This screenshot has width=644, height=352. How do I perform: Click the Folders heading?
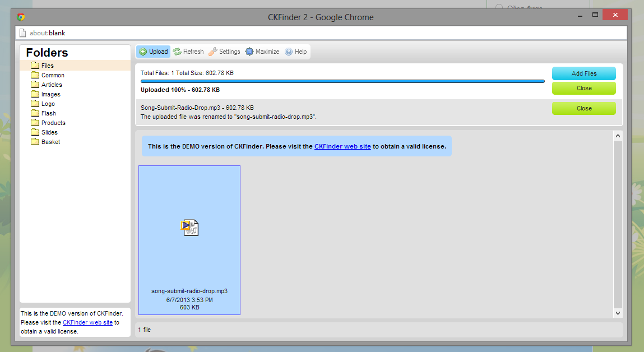tap(47, 53)
